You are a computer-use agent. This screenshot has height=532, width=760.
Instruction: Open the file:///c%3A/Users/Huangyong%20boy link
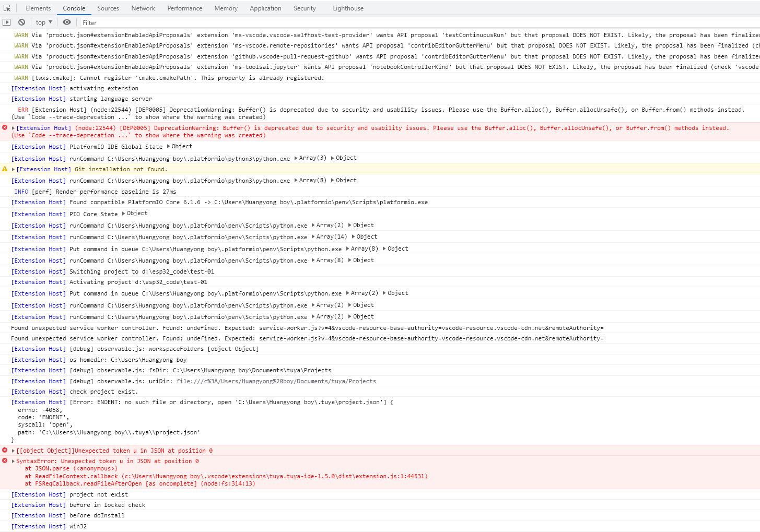(x=276, y=381)
